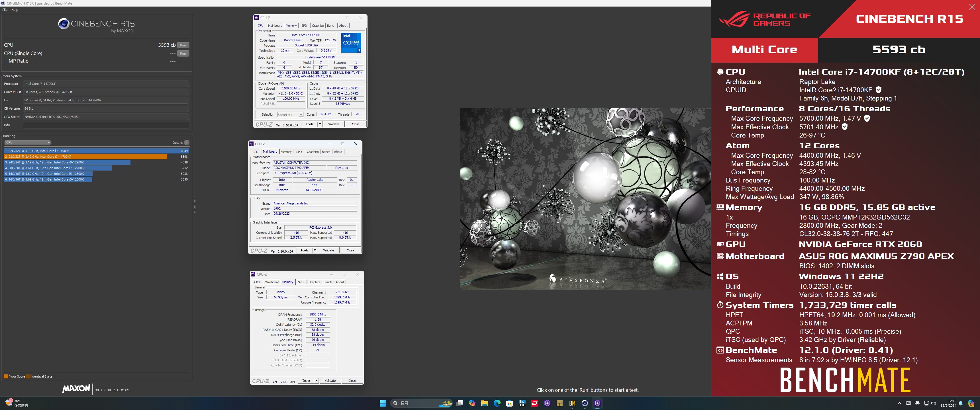This screenshot has width=980, height=410.
Task: Switch input language via the 英 indicator
Action: pos(917,403)
